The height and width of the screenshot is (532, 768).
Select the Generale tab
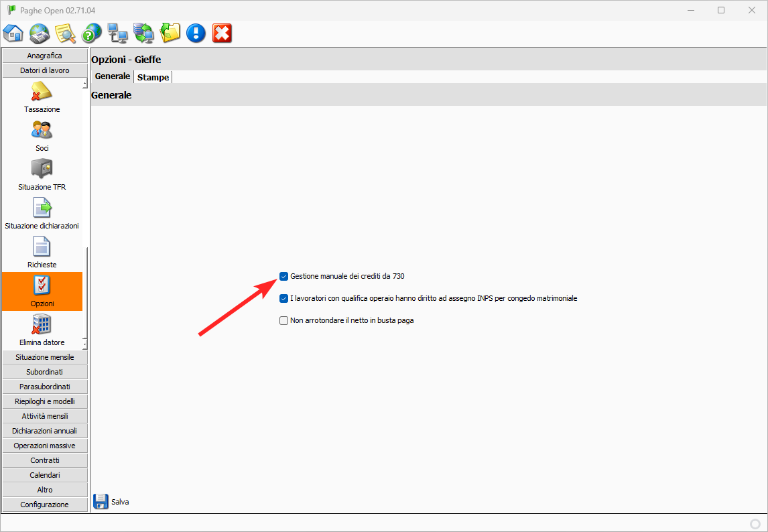click(x=112, y=76)
